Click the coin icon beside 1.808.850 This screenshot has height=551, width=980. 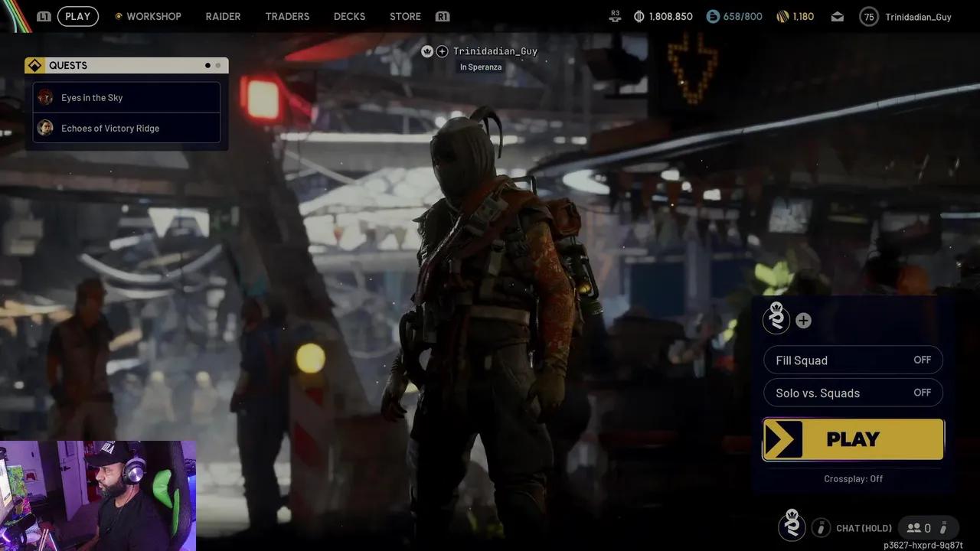[x=639, y=16]
